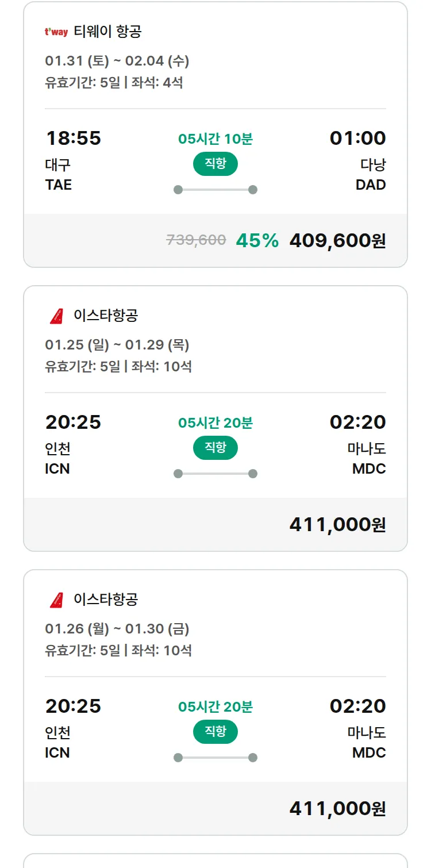Click the 직항 badge on the Daegu–Da Nang flight
The width and height of the screenshot is (431, 868).
pos(215,164)
